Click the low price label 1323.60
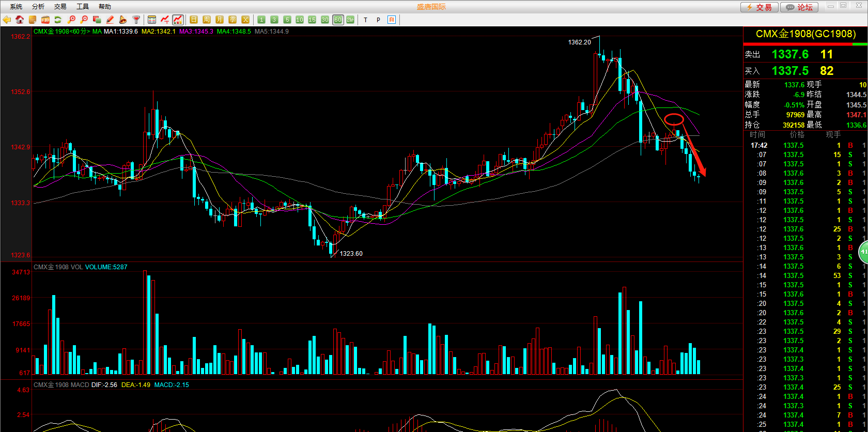 (351, 254)
